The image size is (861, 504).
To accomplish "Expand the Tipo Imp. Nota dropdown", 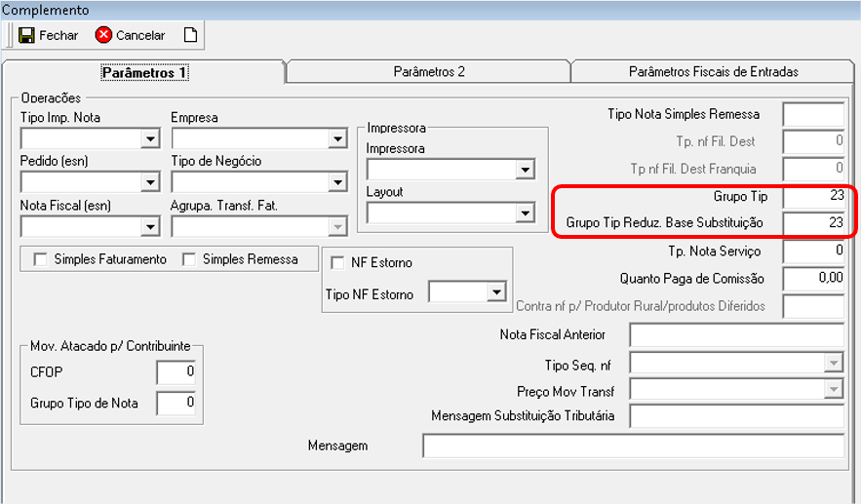I will 150,138.
